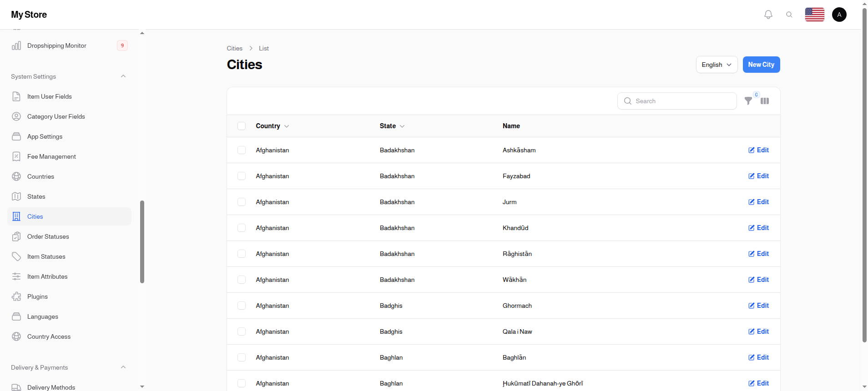This screenshot has width=868, height=391.
Task: Click the header search magnifier icon
Action: click(789, 15)
